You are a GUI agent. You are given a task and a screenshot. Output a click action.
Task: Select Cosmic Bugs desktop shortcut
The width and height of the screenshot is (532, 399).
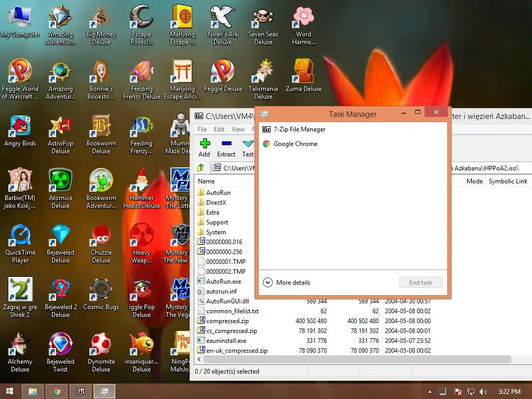pyautogui.click(x=101, y=294)
